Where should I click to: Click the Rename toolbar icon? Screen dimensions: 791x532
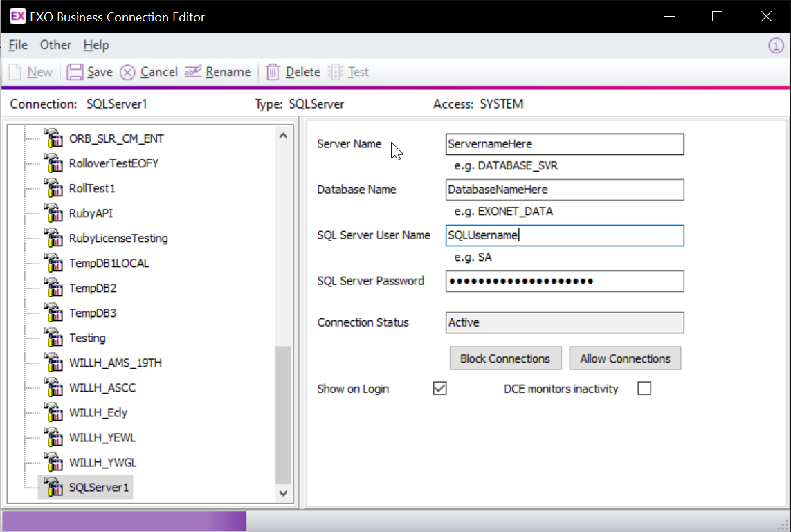pyautogui.click(x=193, y=72)
